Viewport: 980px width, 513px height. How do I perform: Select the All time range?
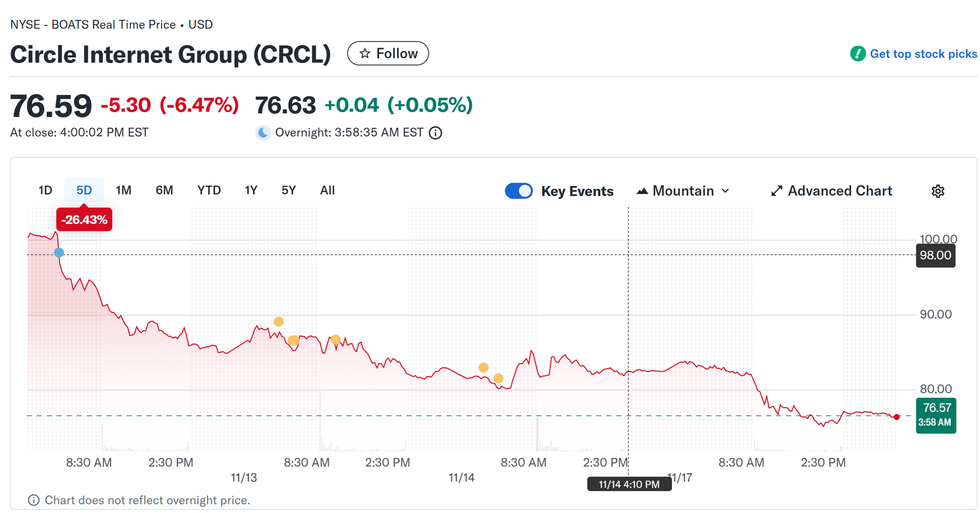click(x=327, y=190)
